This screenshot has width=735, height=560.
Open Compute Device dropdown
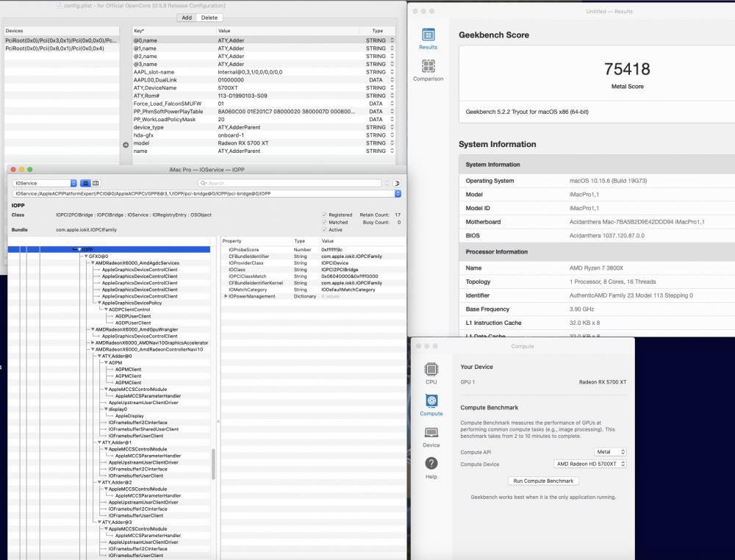(x=590, y=464)
